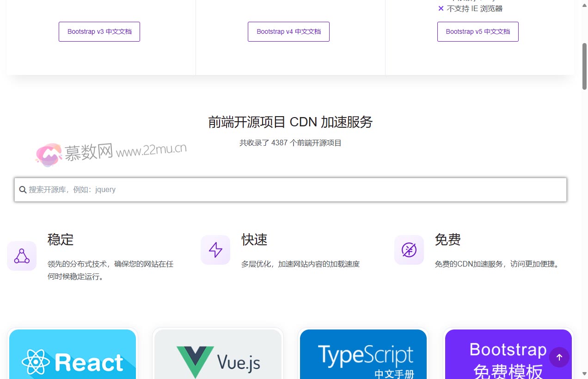Click the 快速 lightning bolt icon
The image size is (588, 379).
(215, 250)
